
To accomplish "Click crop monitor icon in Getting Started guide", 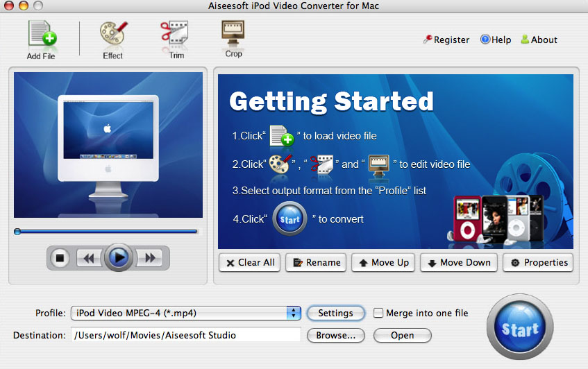I will pos(379,165).
